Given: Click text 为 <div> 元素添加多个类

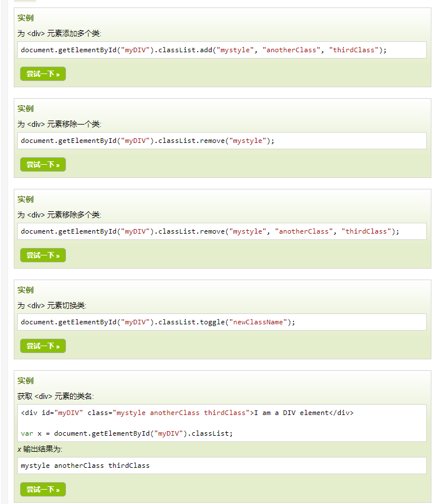Looking at the screenshot, I should (x=60, y=33).
